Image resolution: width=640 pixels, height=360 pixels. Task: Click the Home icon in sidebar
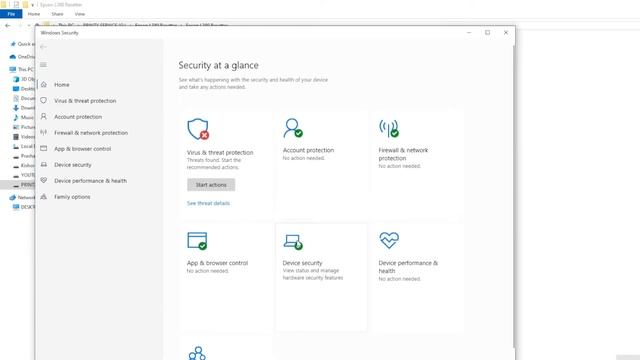coord(44,84)
